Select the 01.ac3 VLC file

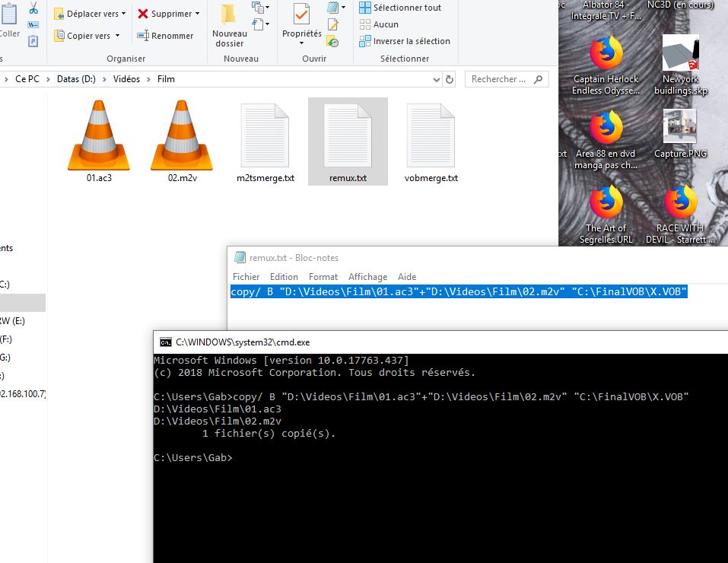coord(99,142)
